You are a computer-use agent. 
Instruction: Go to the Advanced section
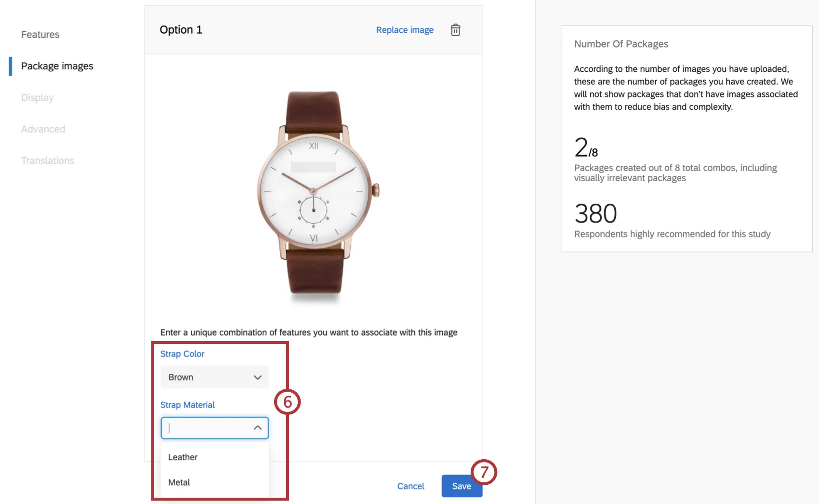point(43,129)
